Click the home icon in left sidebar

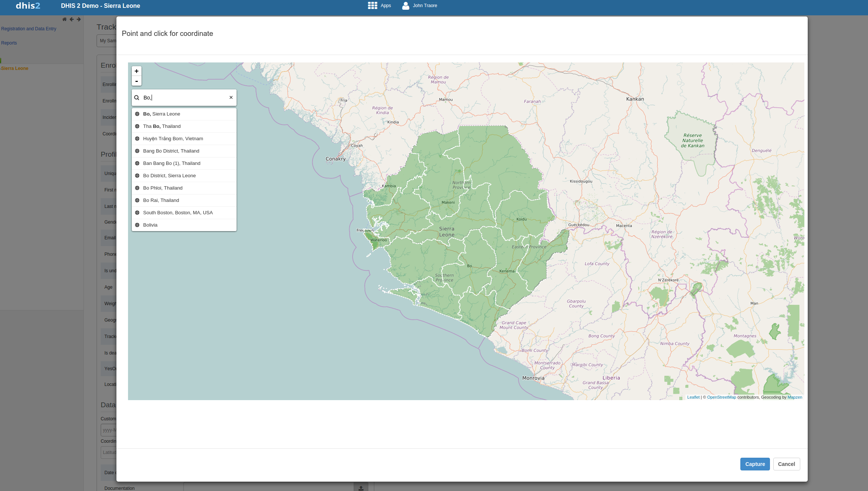point(64,19)
